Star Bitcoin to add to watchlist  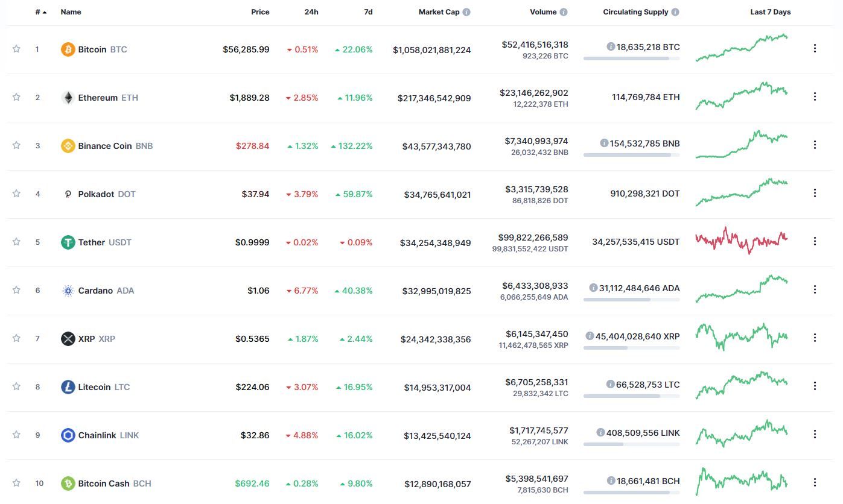point(16,49)
